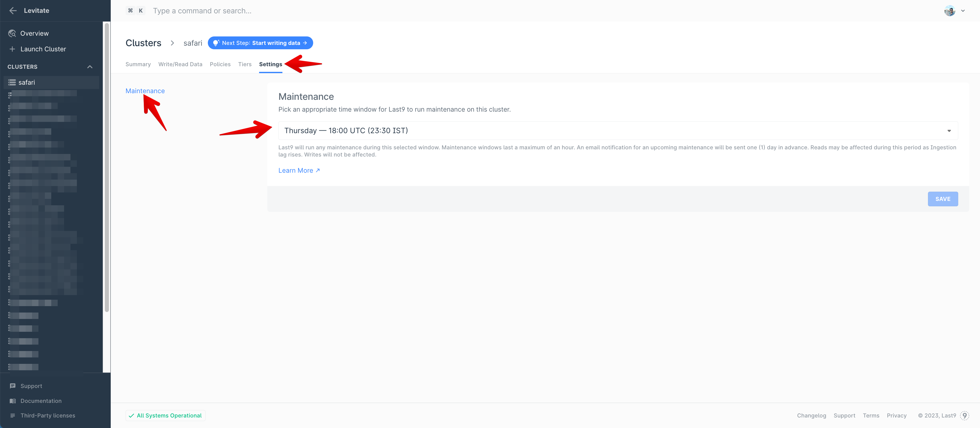Click the Support chat icon in sidebar
Screen dimensions: 980x428
click(13, 386)
